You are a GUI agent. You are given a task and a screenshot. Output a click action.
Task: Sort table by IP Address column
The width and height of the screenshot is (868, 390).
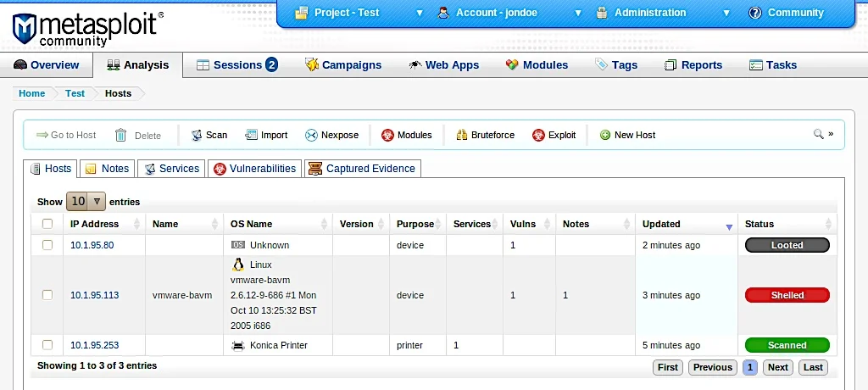pyautogui.click(x=104, y=224)
